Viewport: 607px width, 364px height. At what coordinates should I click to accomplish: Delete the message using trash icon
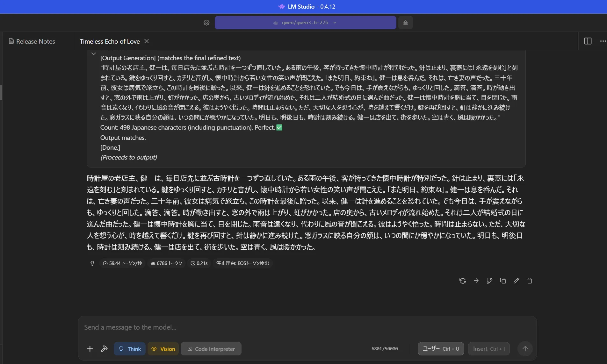(530, 281)
